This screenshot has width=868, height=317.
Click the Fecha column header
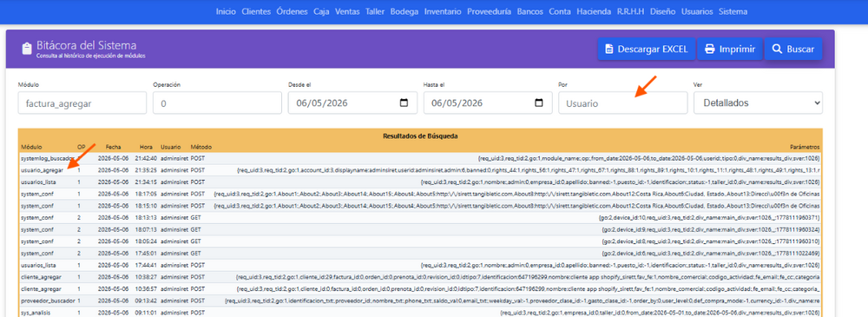click(x=113, y=147)
